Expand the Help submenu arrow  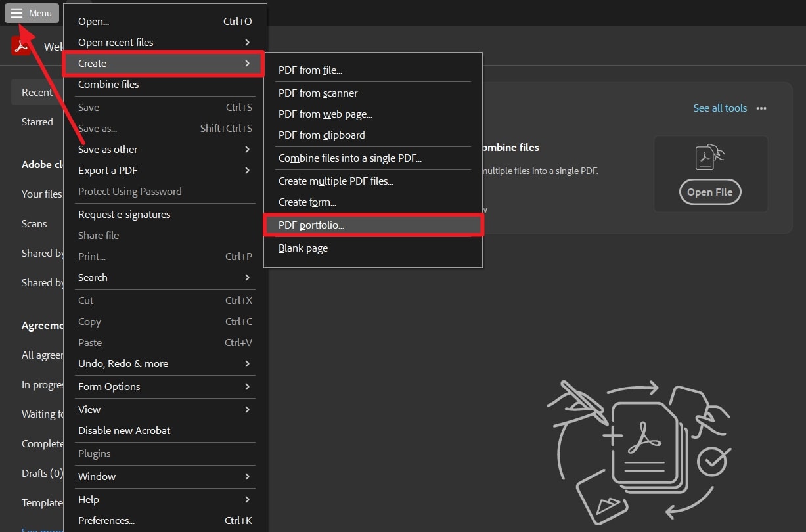click(x=247, y=500)
